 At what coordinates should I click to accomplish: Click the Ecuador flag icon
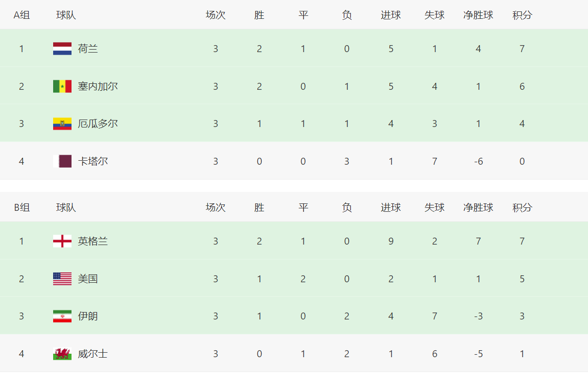62,124
